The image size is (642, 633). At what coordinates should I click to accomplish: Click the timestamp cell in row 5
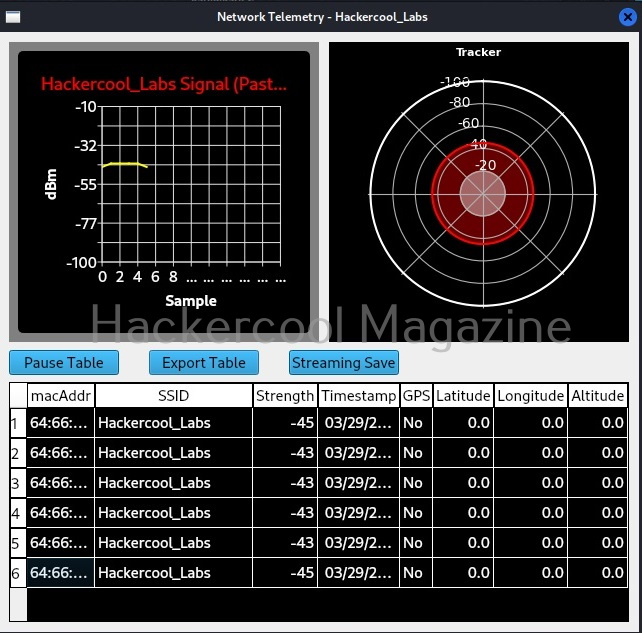click(x=359, y=543)
